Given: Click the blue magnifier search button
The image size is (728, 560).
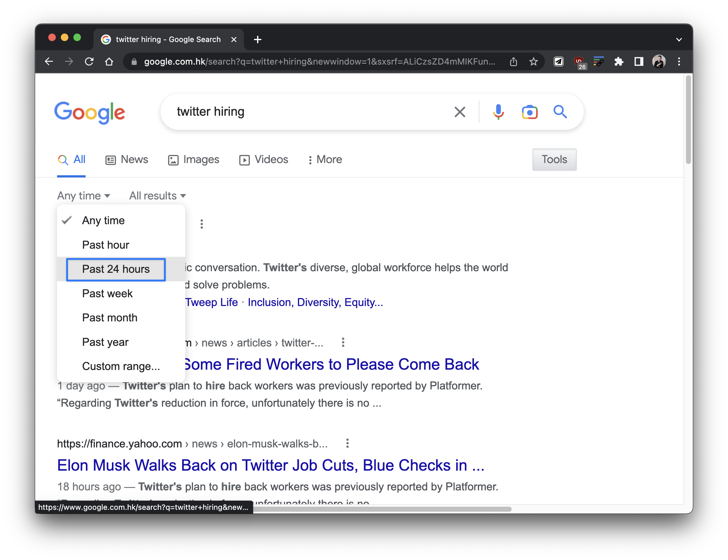Looking at the screenshot, I should [x=560, y=112].
